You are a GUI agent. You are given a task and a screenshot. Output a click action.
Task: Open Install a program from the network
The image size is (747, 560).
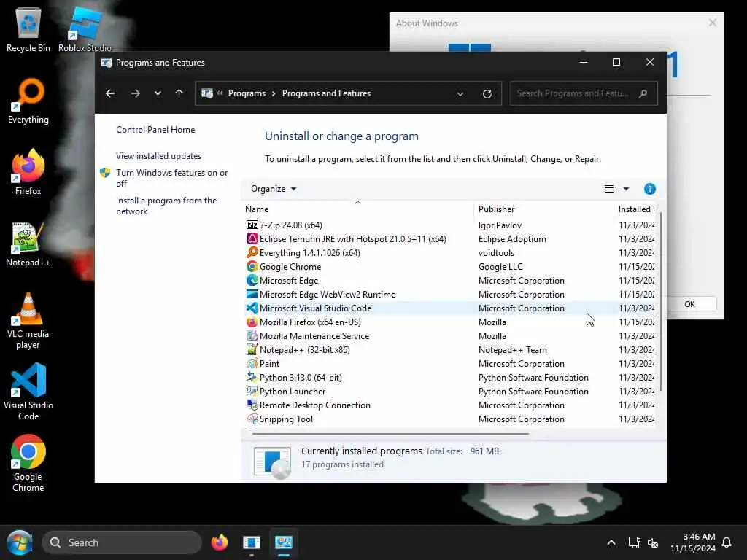click(166, 206)
